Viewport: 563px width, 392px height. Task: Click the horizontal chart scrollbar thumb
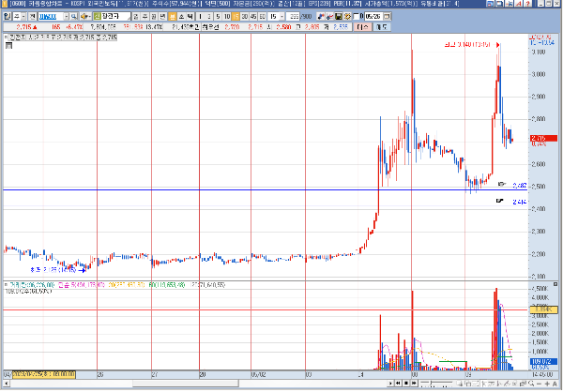pos(185,384)
